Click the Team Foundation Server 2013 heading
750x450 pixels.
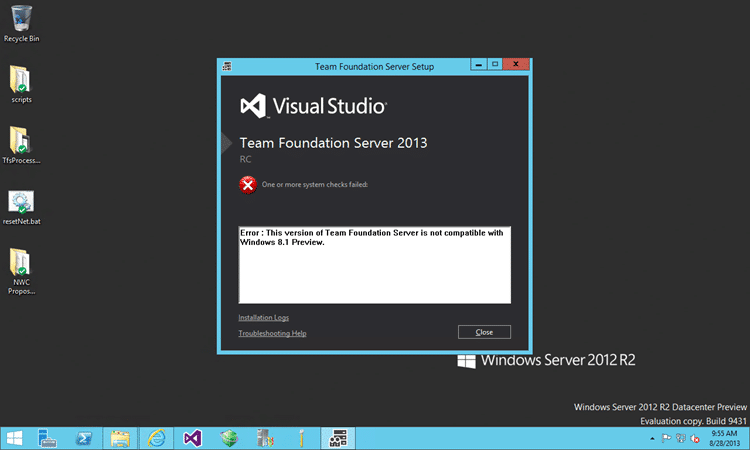coord(333,143)
